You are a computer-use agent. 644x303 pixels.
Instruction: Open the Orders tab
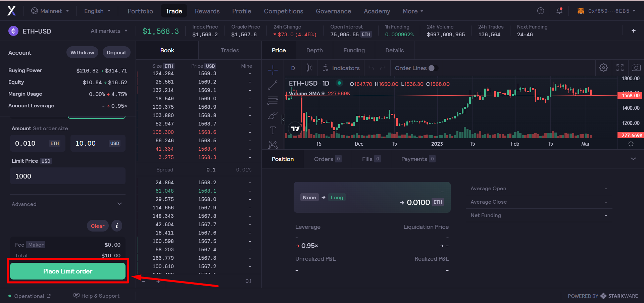pos(328,159)
